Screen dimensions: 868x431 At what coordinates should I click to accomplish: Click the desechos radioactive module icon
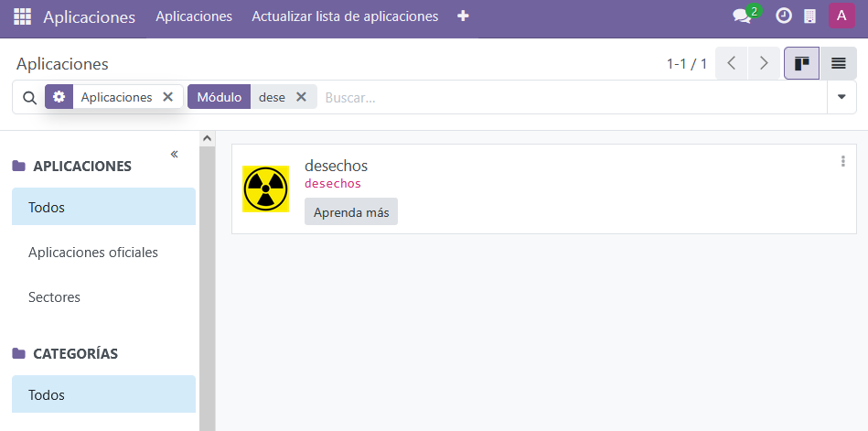[x=266, y=189]
